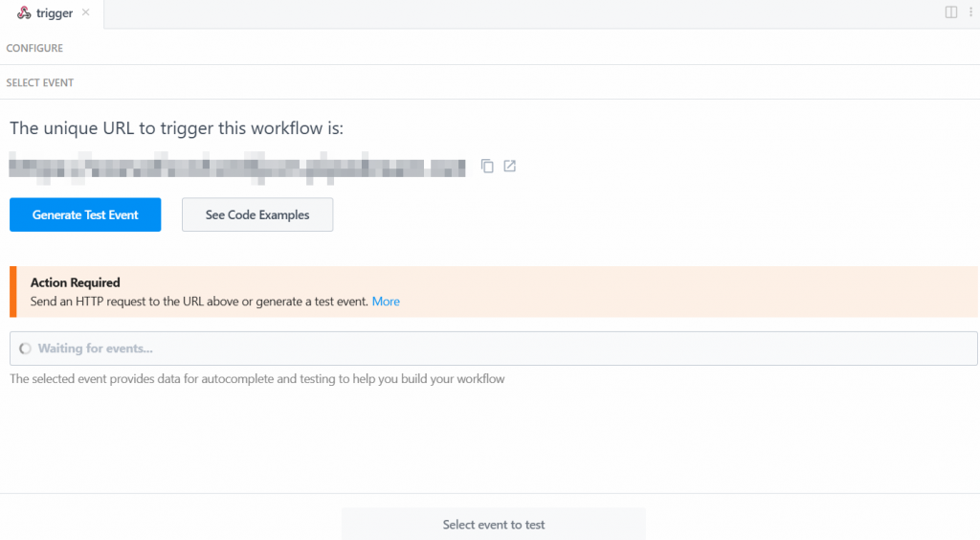The height and width of the screenshot is (540, 980).
Task: Open the vertical dots more options menu
Action: click(969, 12)
